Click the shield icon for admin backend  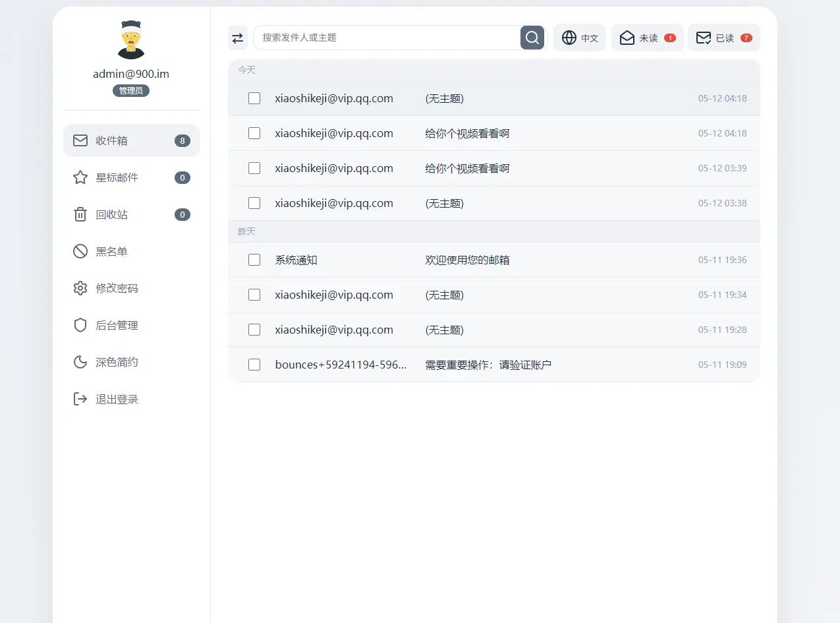click(x=80, y=325)
